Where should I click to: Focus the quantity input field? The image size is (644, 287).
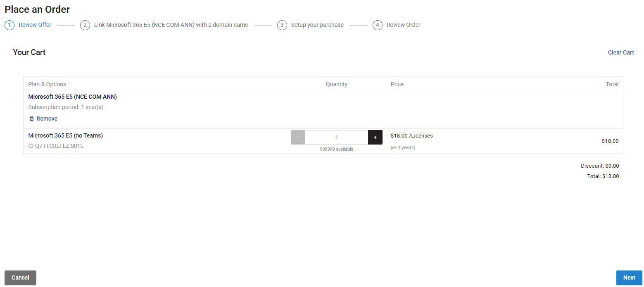(x=337, y=137)
